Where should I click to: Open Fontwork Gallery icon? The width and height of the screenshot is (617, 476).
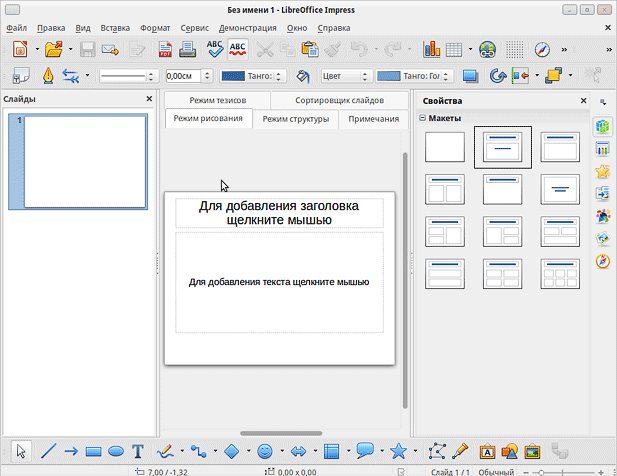[x=487, y=452]
